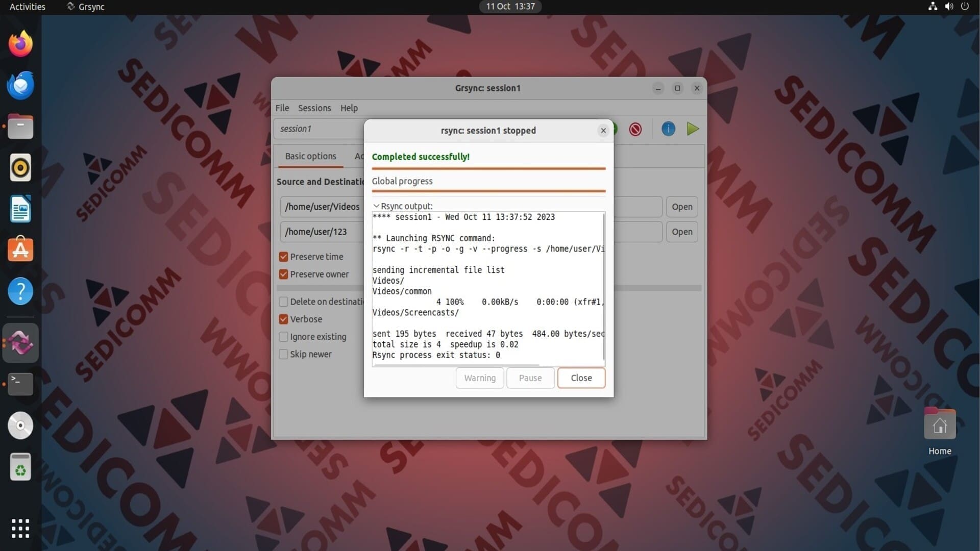980x551 pixels.
Task: Click Open button for destination path
Action: 682,232
